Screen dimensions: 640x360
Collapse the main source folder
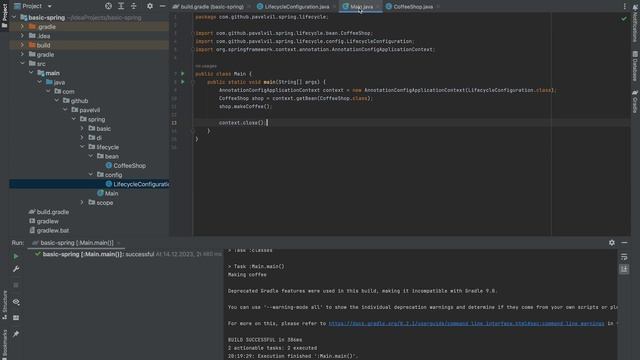click(x=31, y=73)
